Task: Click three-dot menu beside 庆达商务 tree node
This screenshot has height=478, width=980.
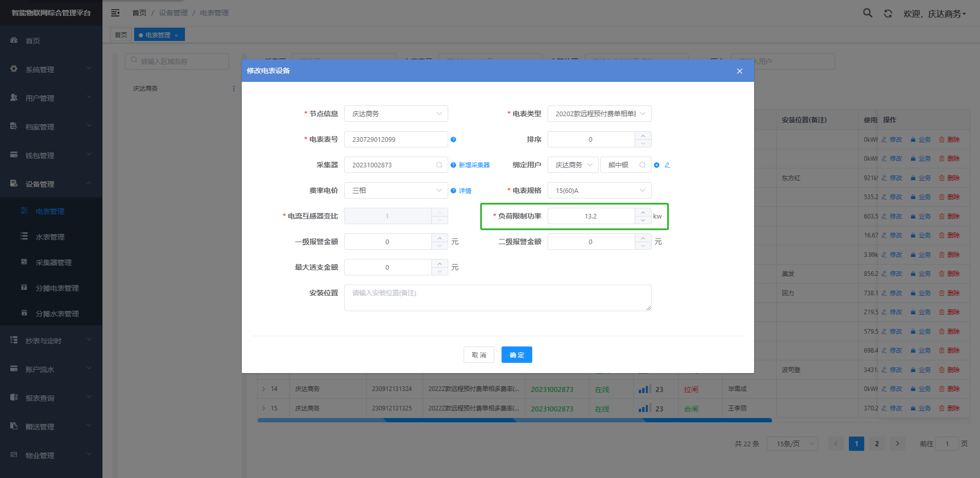Action: click(x=234, y=89)
